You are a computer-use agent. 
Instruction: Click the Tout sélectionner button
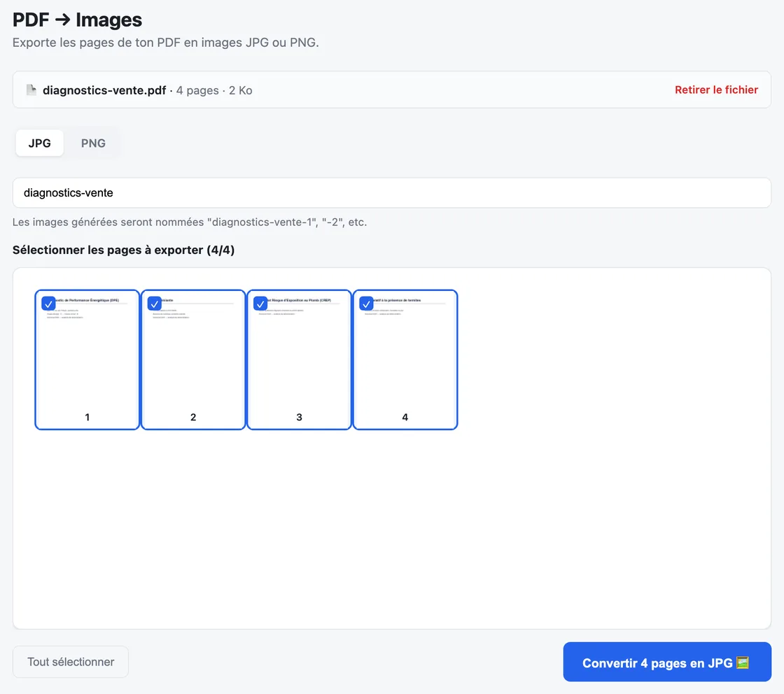[x=71, y=662]
